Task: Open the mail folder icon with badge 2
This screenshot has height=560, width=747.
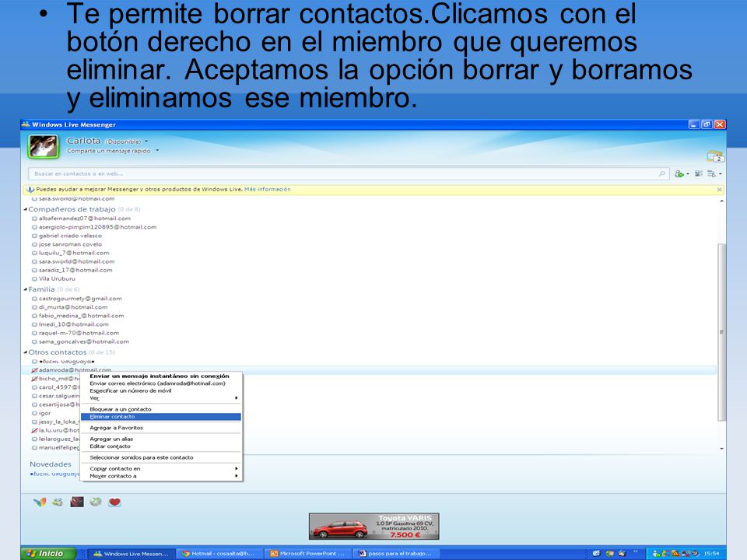Action: (x=716, y=156)
